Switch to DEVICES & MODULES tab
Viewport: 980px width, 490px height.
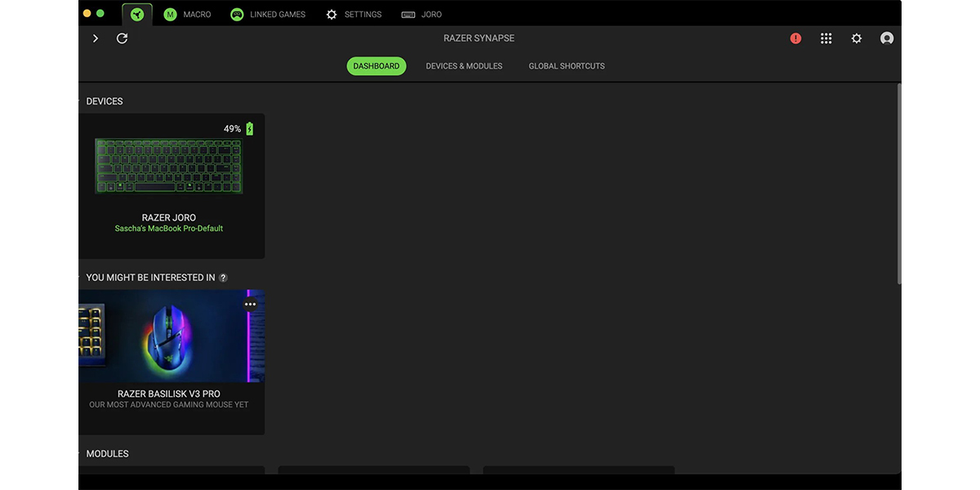[464, 66]
